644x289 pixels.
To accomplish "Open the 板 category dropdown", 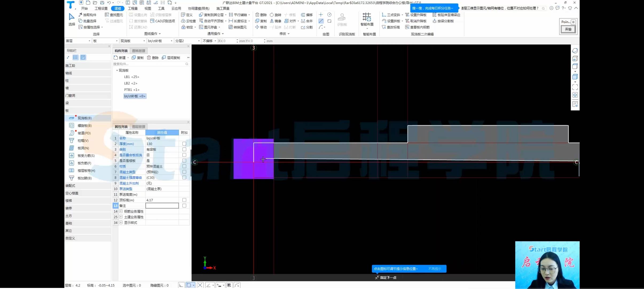I will [x=105, y=41].
